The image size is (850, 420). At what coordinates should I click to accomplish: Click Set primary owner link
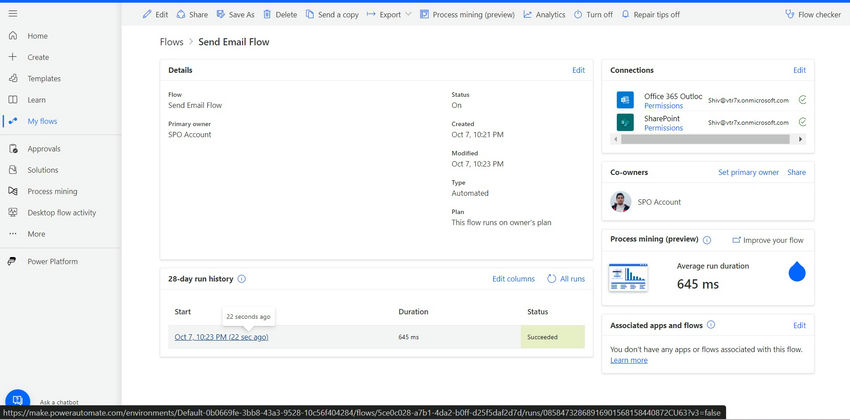749,172
